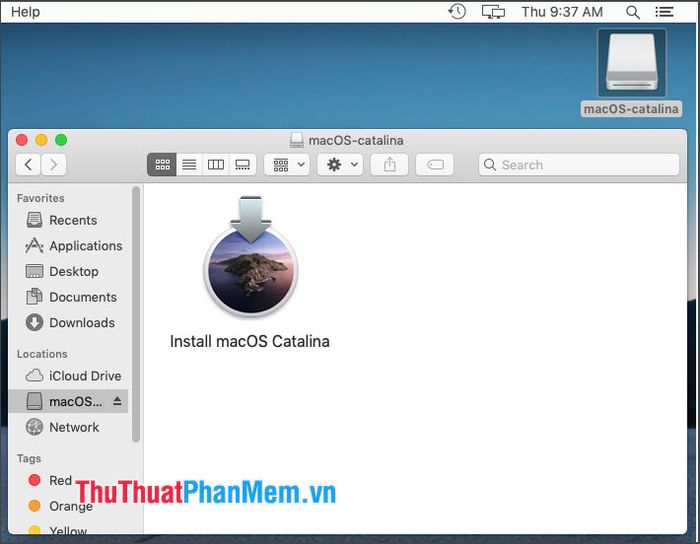This screenshot has height=544, width=700.
Task: Open Notification Center list icon
Action: point(664,12)
